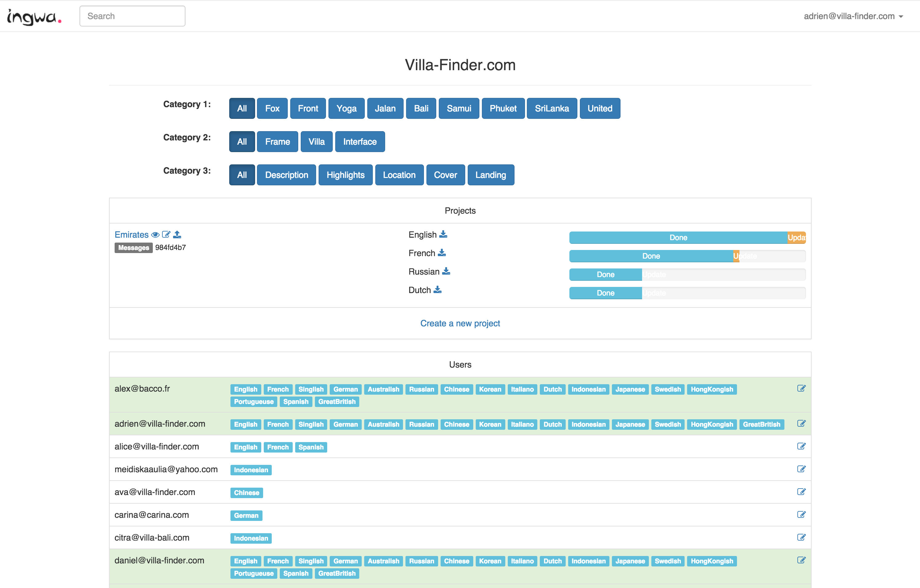Open the adrien@villa-finder.com account dropdown
920x588 pixels.
point(853,16)
